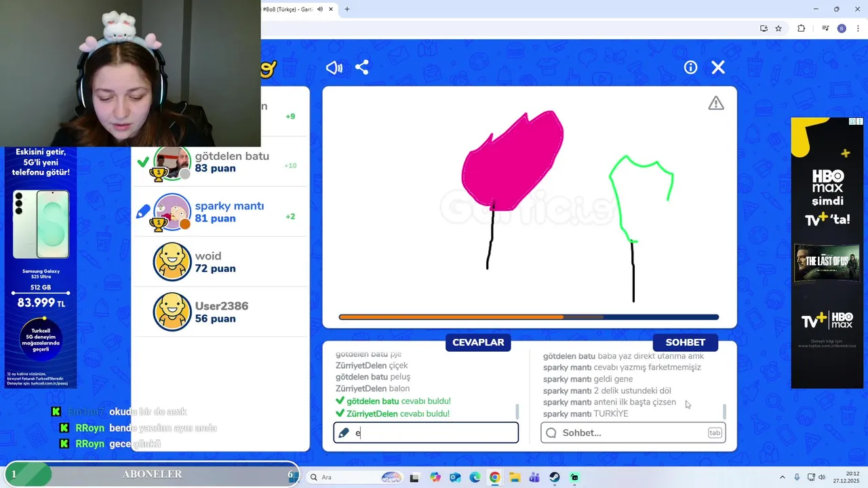Open File Explorer from the taskbar
This screenshot has height=488, width=868.
[515, 477]
